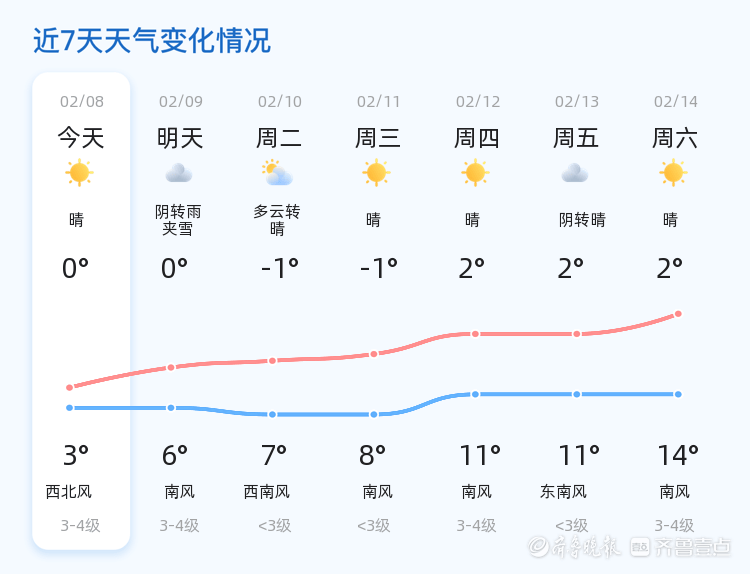Click the sun icon under 周四
The height and width of the screenshot is (574, 750).
coord(475,173)
